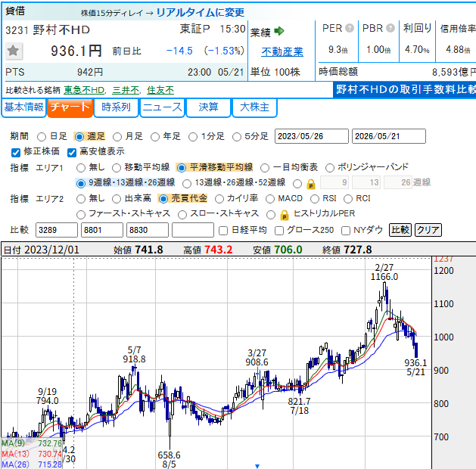Open the 東急不HD comparison link
This screenshot has height=469, width=476.
point(84,91)
